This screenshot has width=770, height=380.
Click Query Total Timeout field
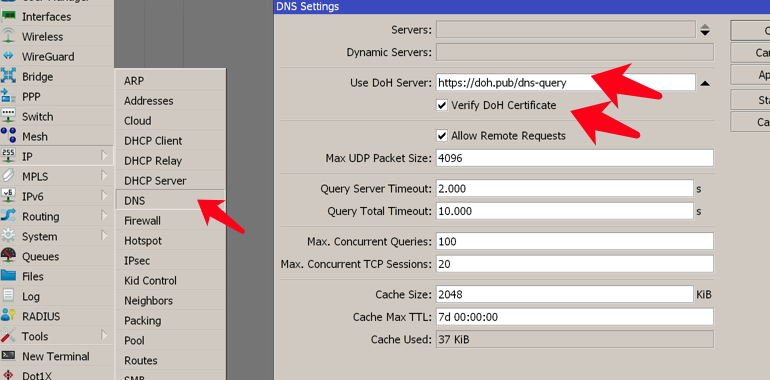pos(565,211)
